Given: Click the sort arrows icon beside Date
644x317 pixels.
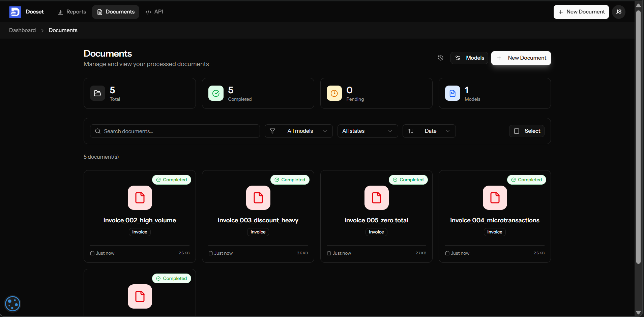Looking at the screenshot, I should pos(411,131).
